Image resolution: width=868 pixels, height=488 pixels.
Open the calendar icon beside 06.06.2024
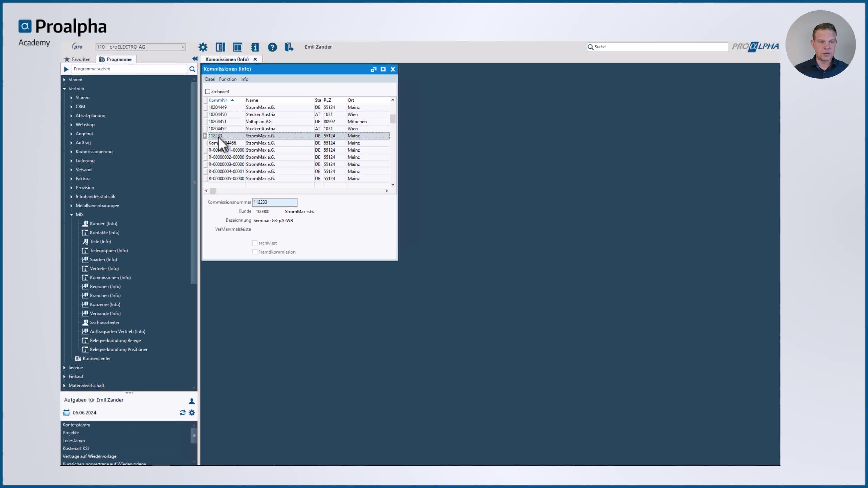coord(66,413)
